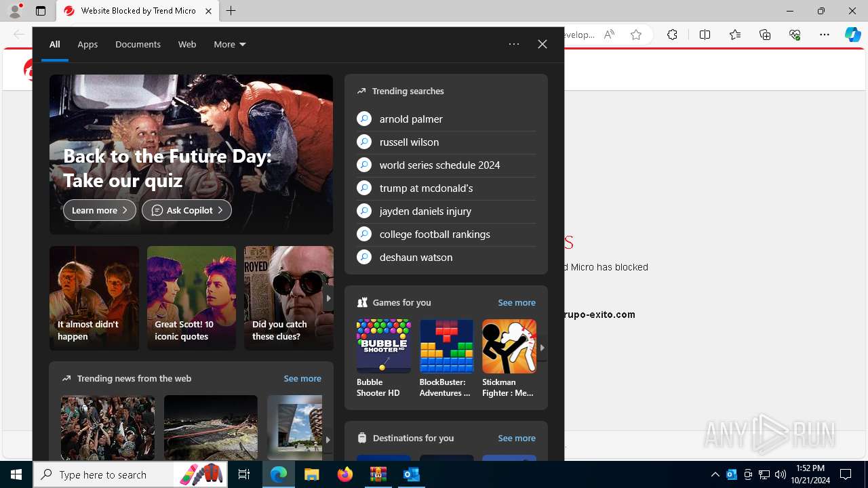This screenshot has width=868, height=488.
Task: Open the crowd photo news thumbnail
Action: pyautogui.click(x=108, y=428)
